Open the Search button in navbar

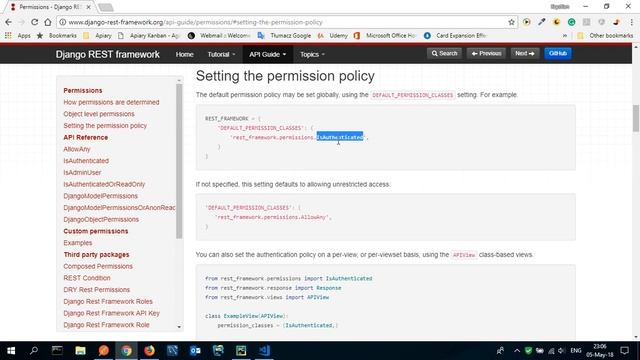444,53
